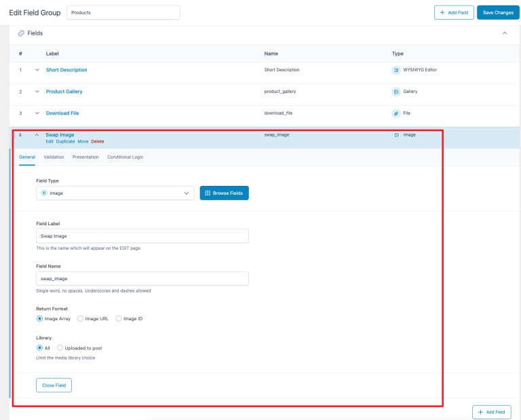This screenshot has height=420, width=521.
Task: Click the File field type icon
Action: click(396, 113)
